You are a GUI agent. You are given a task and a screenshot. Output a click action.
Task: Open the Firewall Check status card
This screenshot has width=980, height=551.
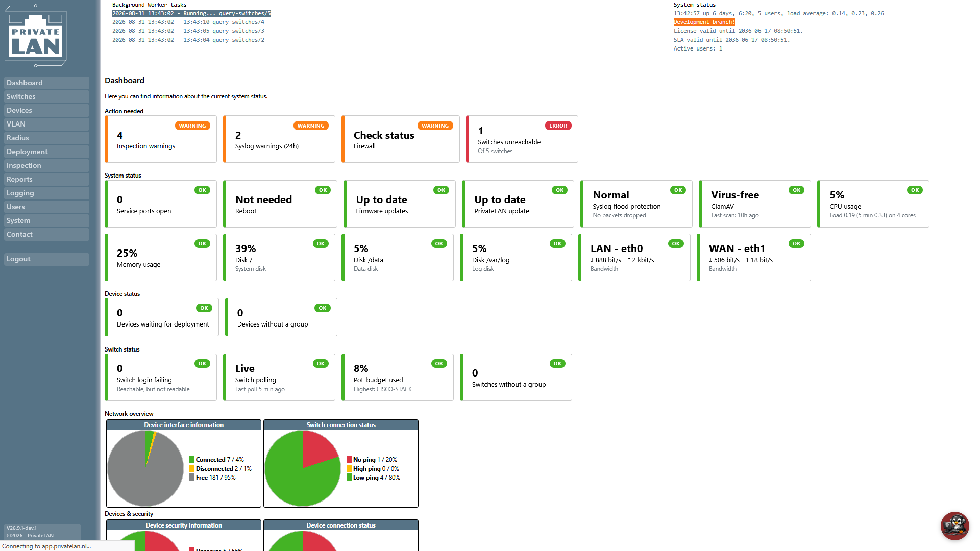click(401, 139)
